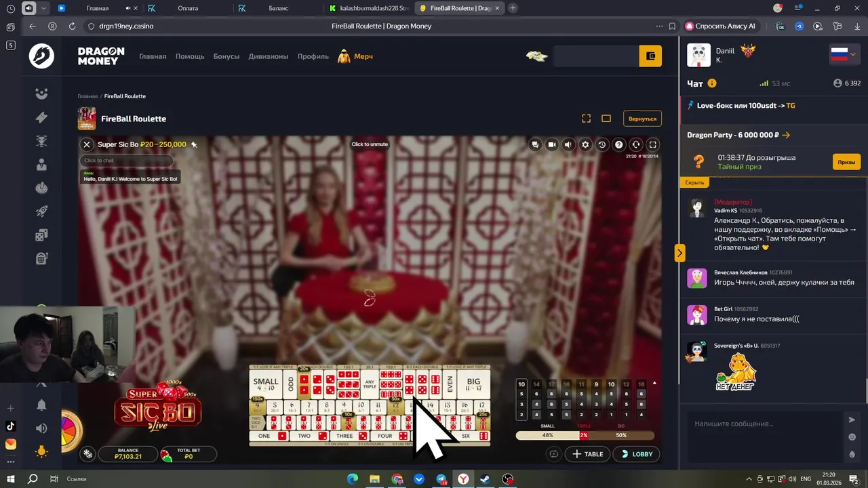
Task: Expand the results statistics with the up arrow
Action: [654, 384]
